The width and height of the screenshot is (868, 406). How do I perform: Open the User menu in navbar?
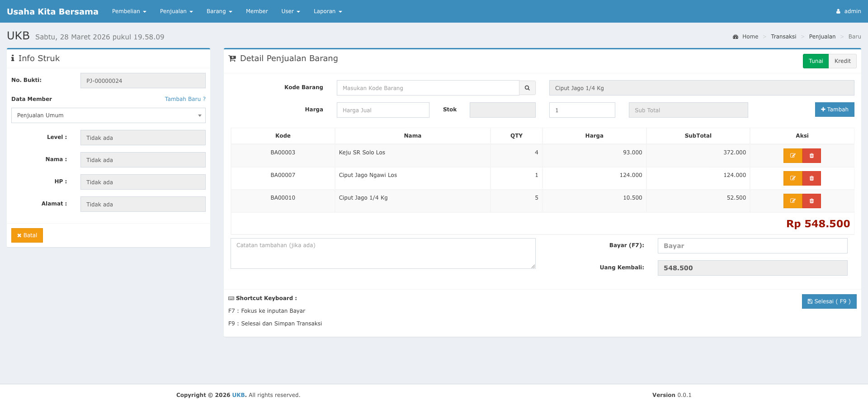[x=290, y=11]
